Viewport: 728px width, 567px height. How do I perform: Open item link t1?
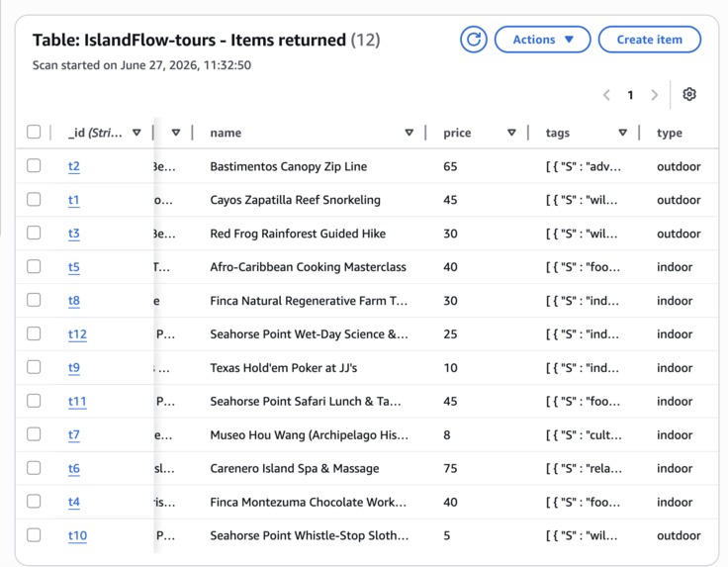[x=74, y=200]
